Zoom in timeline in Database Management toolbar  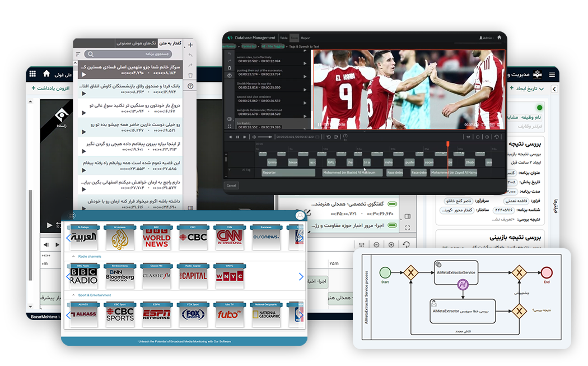[x=487, y=137]
